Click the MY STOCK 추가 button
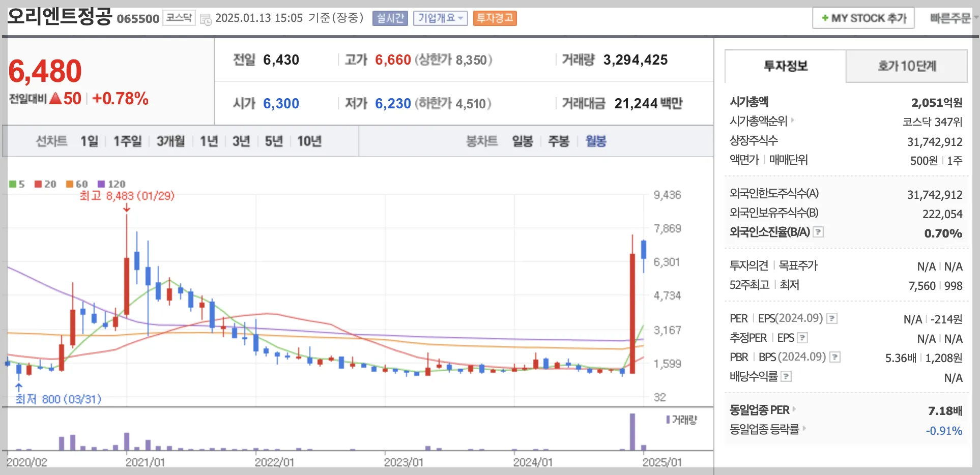Image resolution: width=980 pixels, height=475 pixels. pyautogui.click(x=863, y=18)
